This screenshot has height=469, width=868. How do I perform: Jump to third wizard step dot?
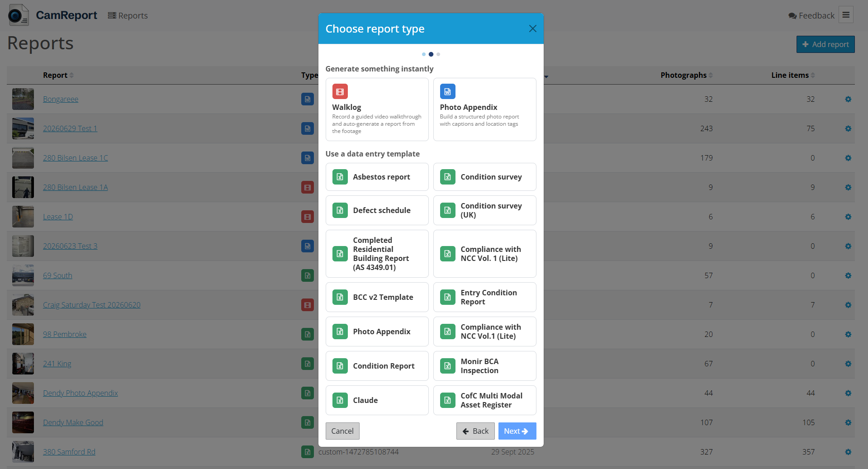[438, 54]
